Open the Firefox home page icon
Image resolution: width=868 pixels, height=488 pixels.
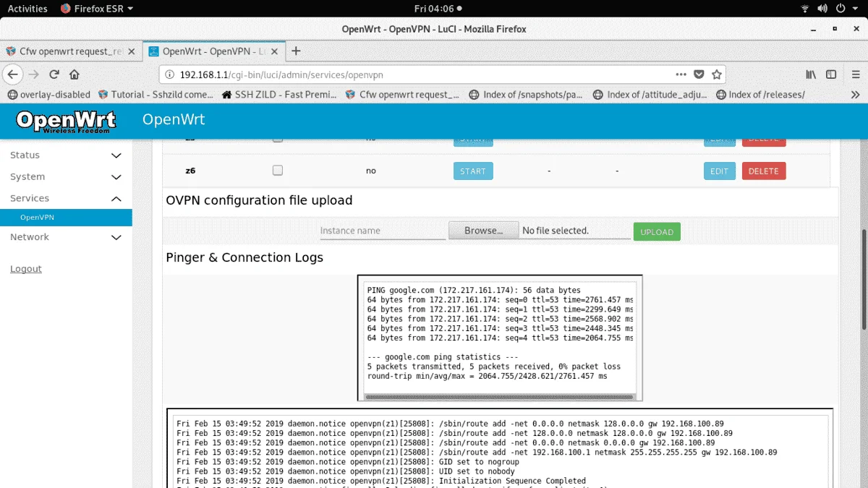[x=75, y=74]
